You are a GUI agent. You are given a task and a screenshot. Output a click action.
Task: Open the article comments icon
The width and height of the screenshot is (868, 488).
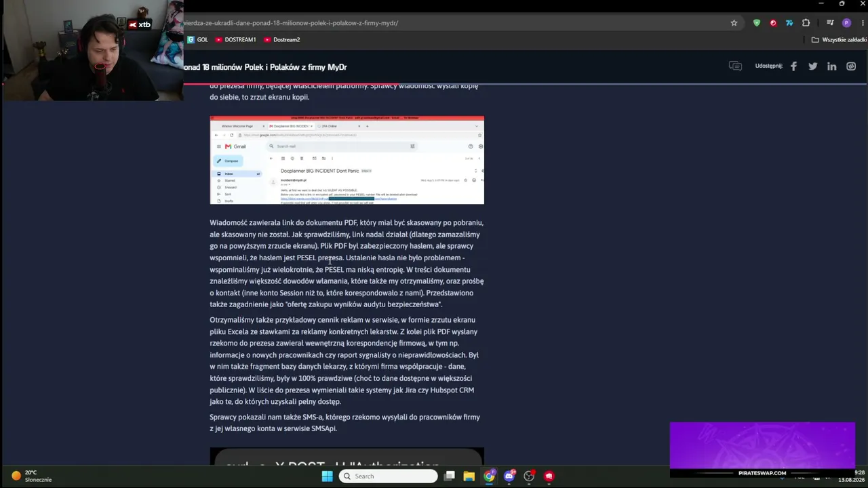(x=735, y=66)
